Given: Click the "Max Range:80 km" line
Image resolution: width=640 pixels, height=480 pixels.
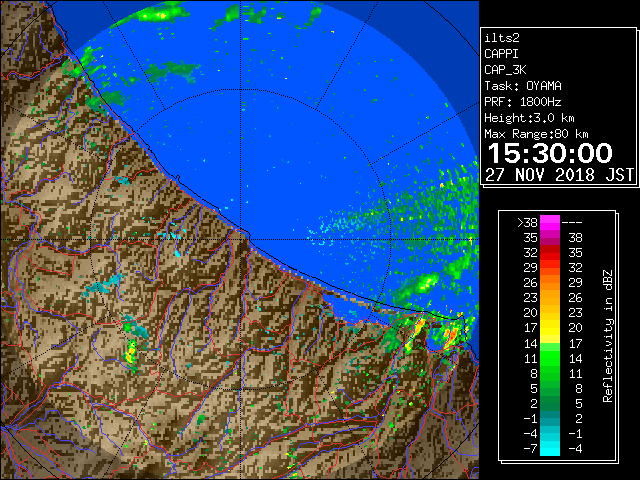Looking at the screenshot, I should pos(536,134).
